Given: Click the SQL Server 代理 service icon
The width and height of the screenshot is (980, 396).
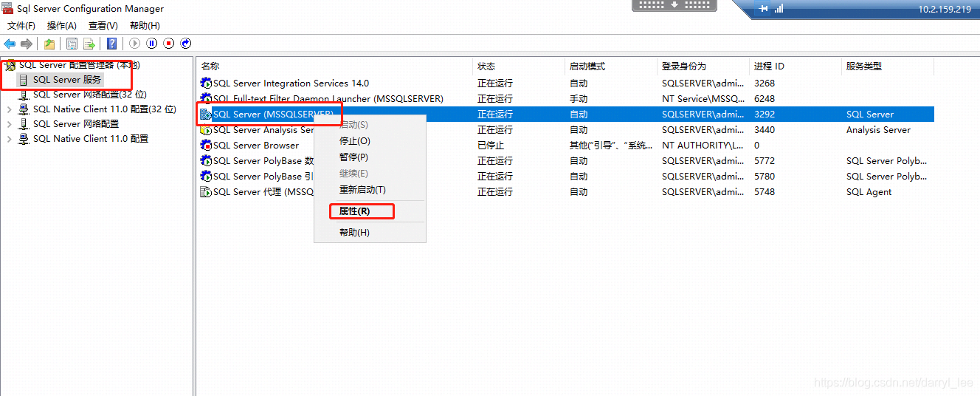Looking at the screenshot, I should pos(206,192).
